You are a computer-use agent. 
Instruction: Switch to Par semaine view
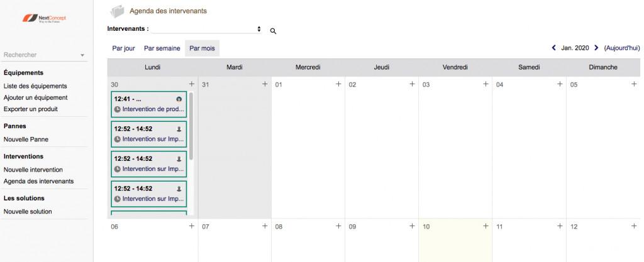point(162,48)
